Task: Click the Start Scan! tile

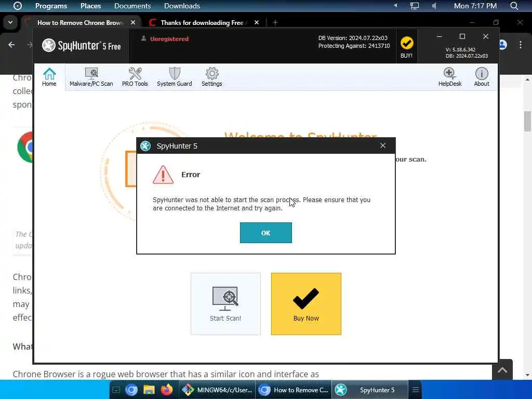Action: tap(225, 303)
